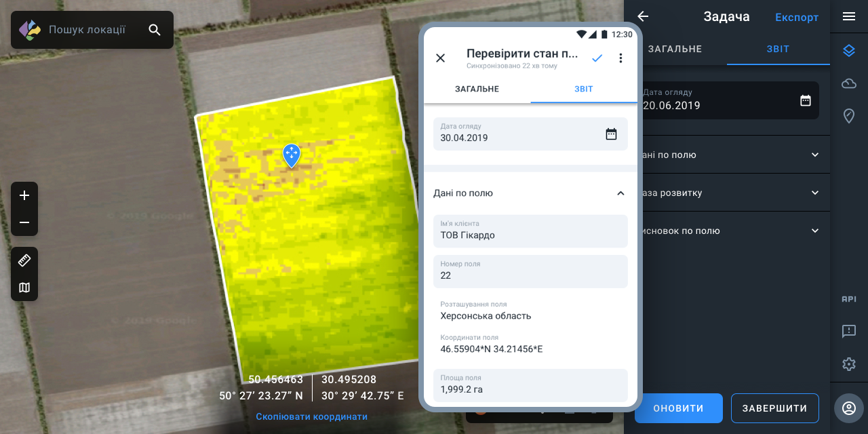The image size is (868, 434).
Task: Open the cloud weather icon
Action: tap(849, 83)
